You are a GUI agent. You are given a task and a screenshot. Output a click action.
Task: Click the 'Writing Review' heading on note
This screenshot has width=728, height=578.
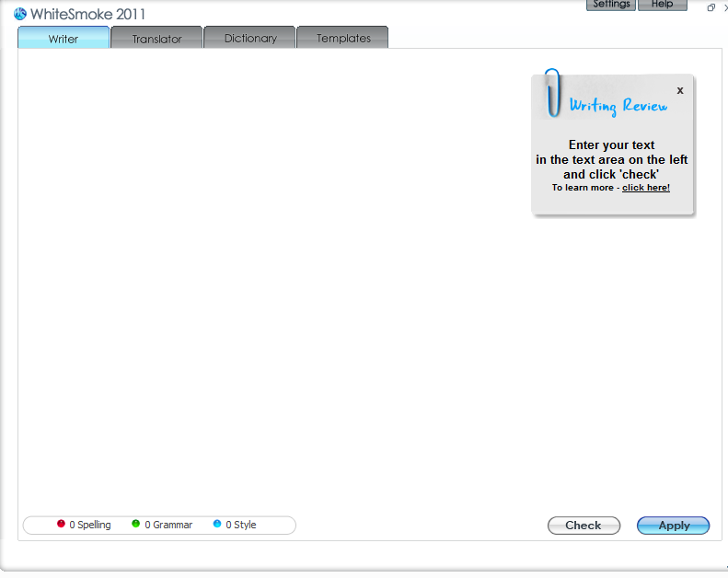coord(618,106)
